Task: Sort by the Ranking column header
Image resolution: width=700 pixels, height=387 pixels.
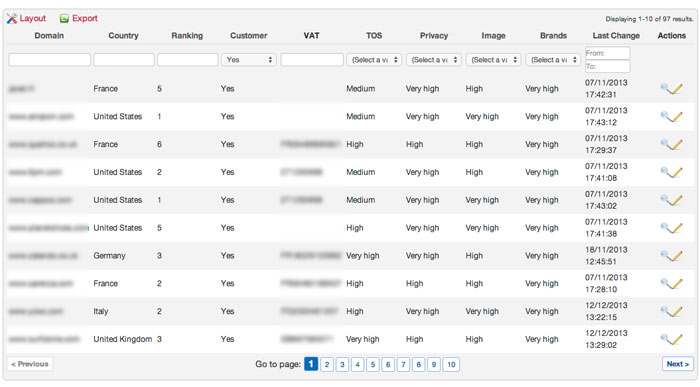Action: (x=187, y=36)
